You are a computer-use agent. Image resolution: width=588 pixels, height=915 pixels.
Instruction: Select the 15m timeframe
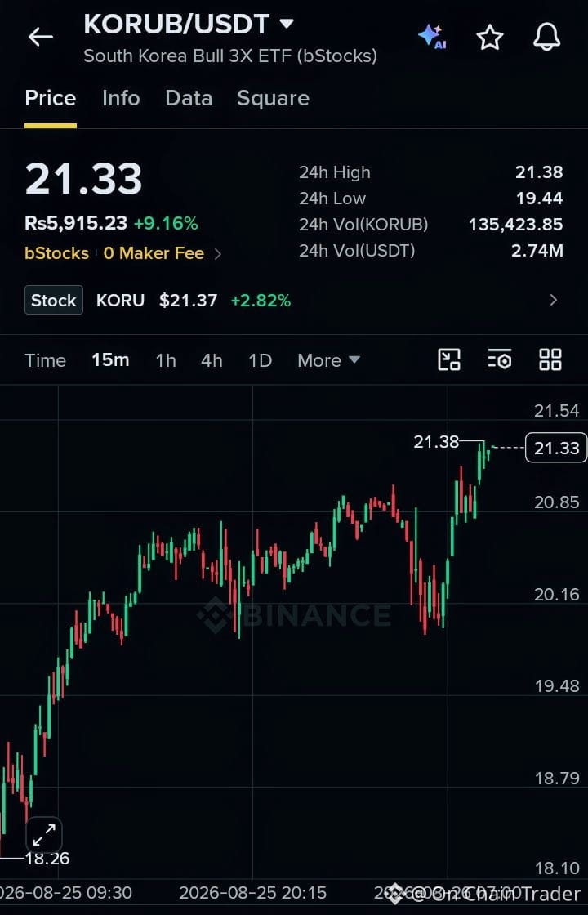tap(110, 360)
